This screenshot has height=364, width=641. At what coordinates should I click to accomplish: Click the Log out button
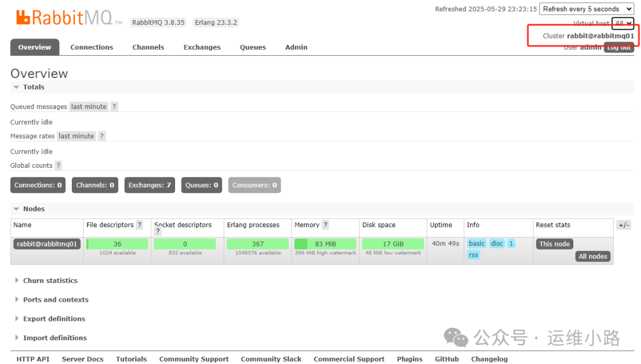tap(619, 47)
